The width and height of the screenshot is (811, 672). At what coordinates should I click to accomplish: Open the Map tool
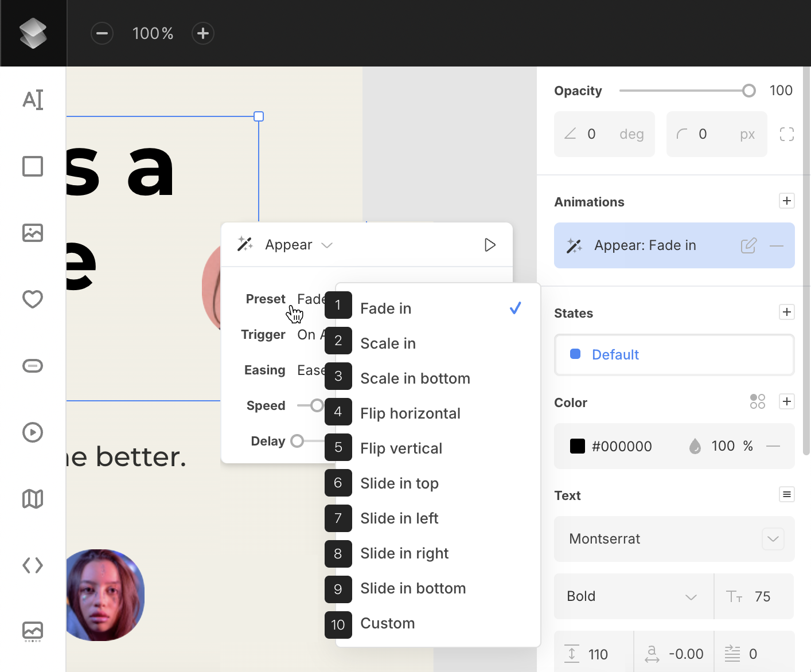(x=33, y=499)
